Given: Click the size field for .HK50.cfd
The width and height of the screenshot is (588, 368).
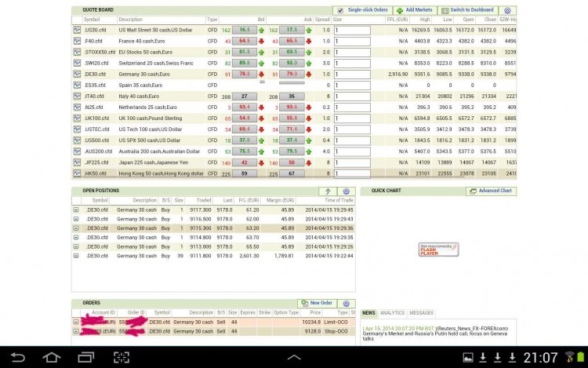Looking at the screenshot, I should click(x=352, y=173).
